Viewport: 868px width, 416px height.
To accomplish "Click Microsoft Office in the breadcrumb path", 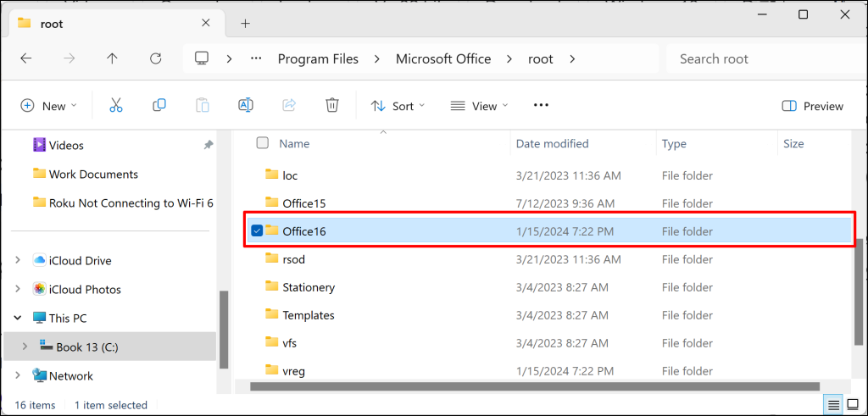I will pyautogui.click(x=443, y=58).
